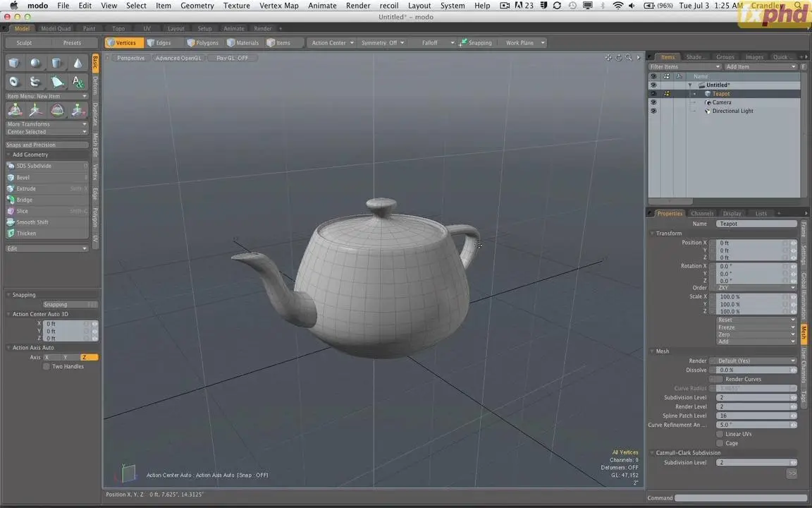Click the Snaps and Precision button
The height and width of the screenshot is (508, 812).
[47, 145]
